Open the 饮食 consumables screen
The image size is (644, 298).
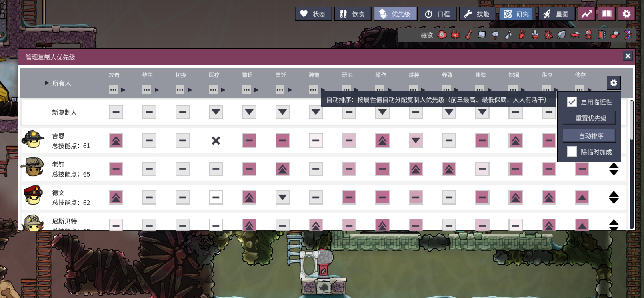[353, 14]
